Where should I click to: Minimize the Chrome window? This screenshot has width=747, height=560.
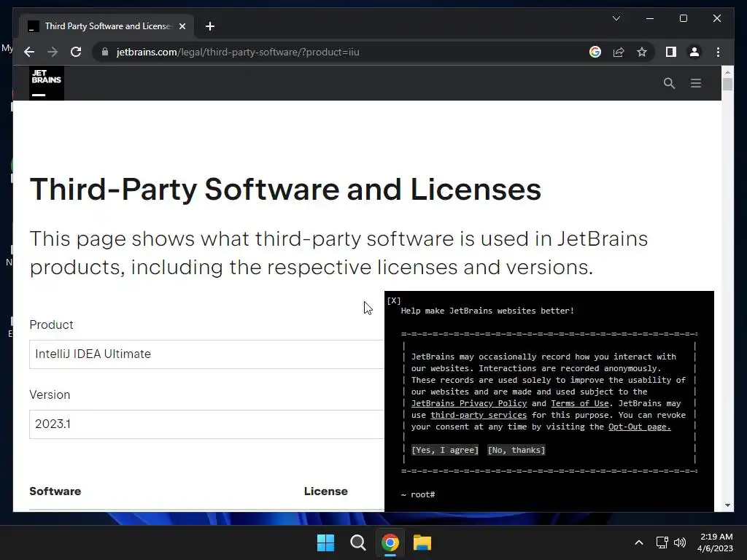pos(650,18)
